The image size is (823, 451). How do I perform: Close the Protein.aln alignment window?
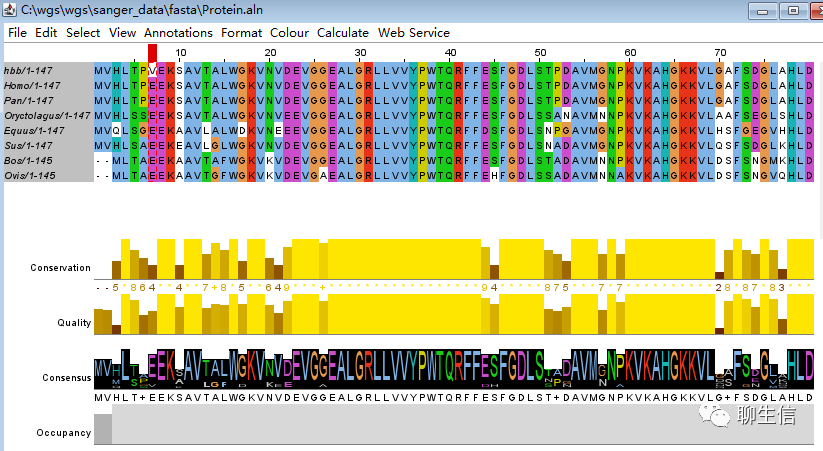[x=814, y=10]
